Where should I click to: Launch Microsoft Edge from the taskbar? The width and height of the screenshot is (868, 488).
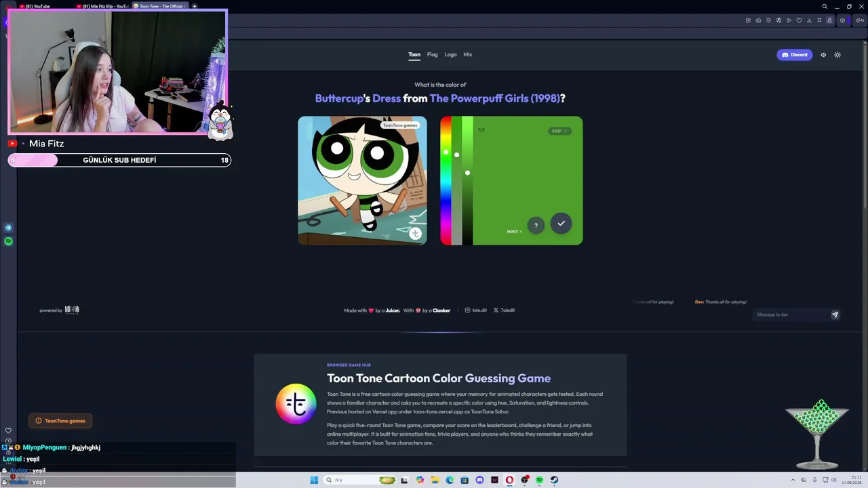450,480
